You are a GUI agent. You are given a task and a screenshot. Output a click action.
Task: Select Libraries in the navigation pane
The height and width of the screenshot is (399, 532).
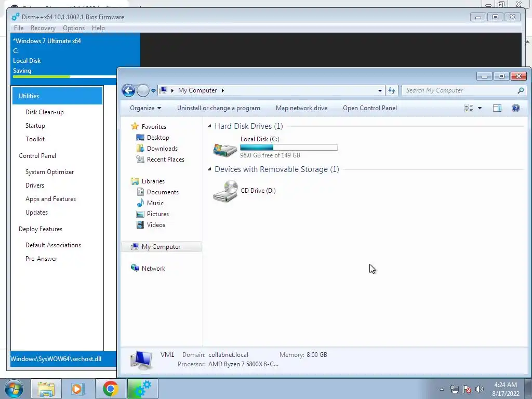tap(153, 181)
